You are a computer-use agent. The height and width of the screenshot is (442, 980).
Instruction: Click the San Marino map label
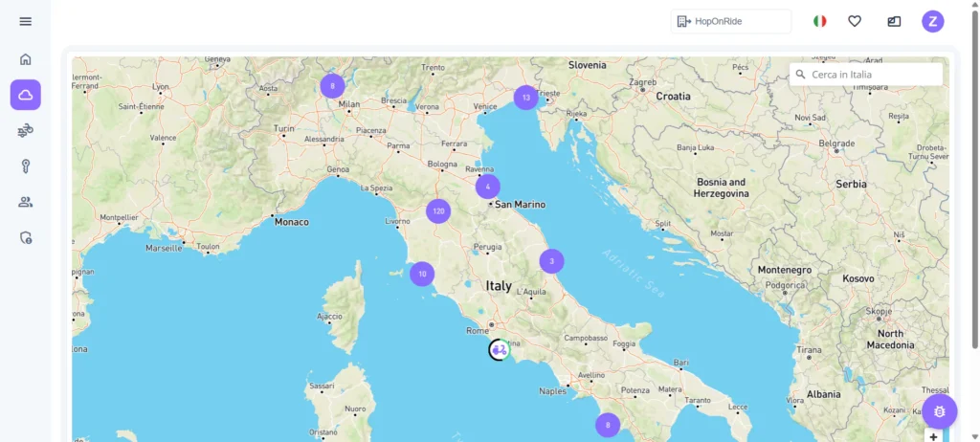pyautogui.click(x=520, y=205)
